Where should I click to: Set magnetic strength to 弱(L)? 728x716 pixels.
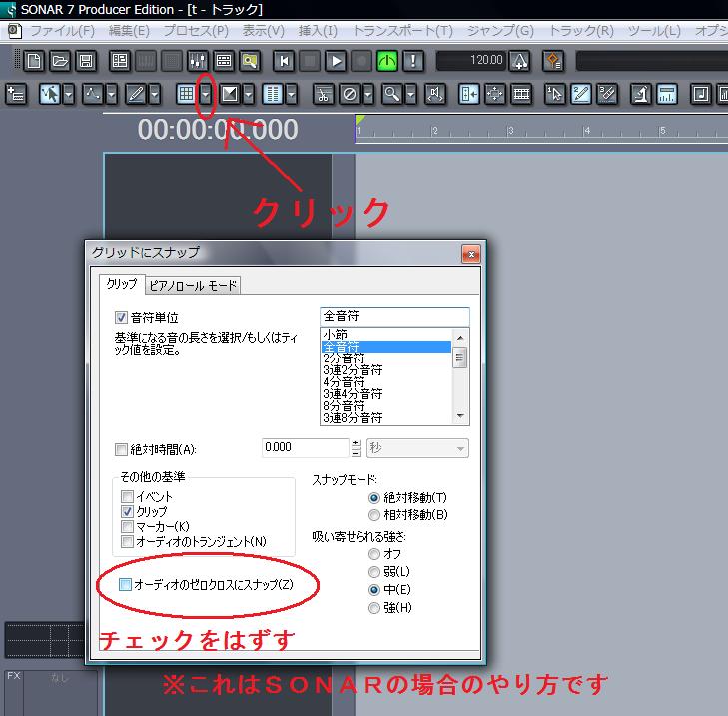coord(374,571)
